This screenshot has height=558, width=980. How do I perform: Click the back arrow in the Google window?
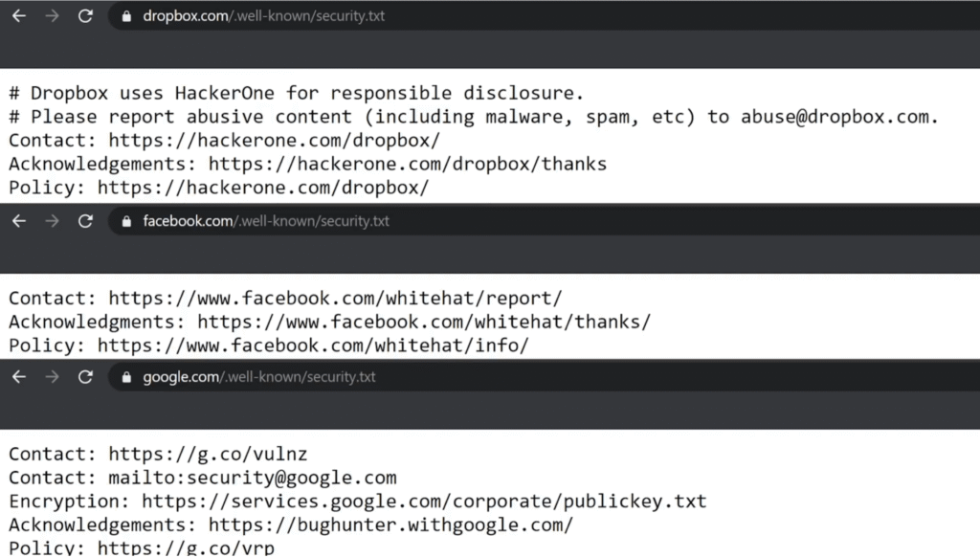click(x=19, y=376)
